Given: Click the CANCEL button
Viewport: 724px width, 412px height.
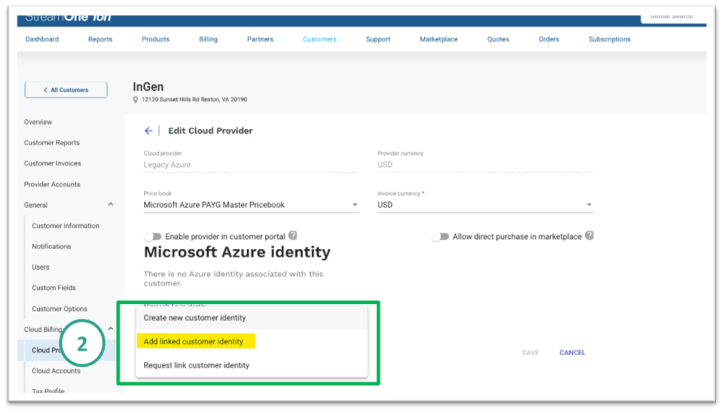Looking at the screenshot, I should coord(572,353).
